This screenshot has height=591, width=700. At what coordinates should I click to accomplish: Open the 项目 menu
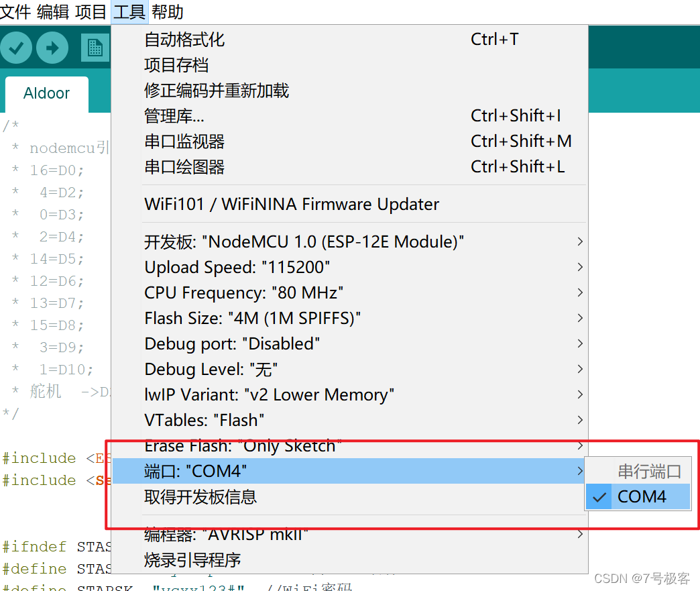tap(91, 11)
